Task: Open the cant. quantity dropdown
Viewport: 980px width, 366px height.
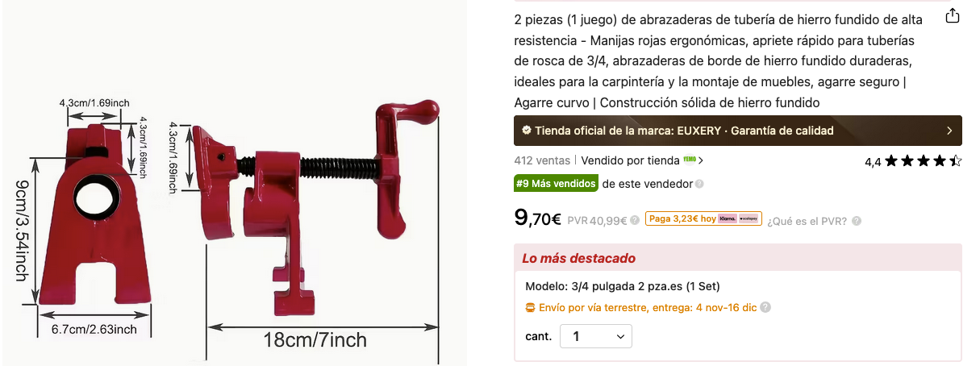Action: point(596,336)
